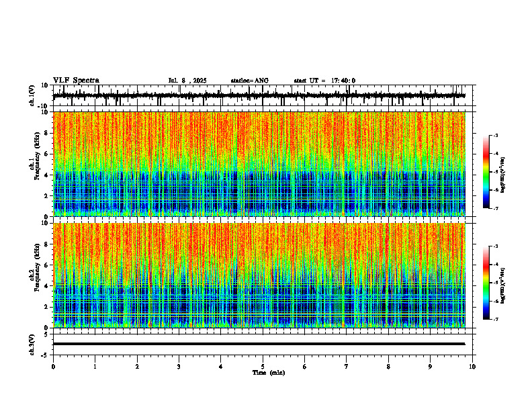The height and width of the screenshot is (411, 532).
Task: Click the 'ch.3(V)' axis label
Action: 32,345
